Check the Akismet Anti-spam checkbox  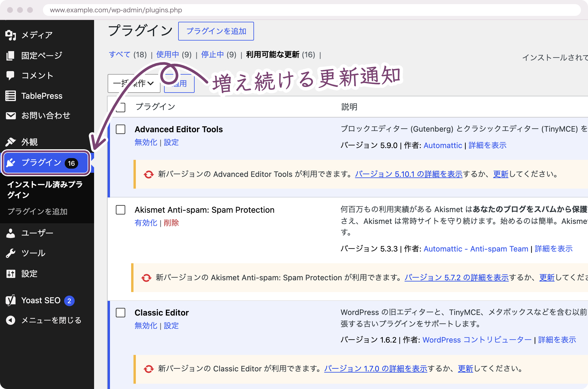point(121,210)
